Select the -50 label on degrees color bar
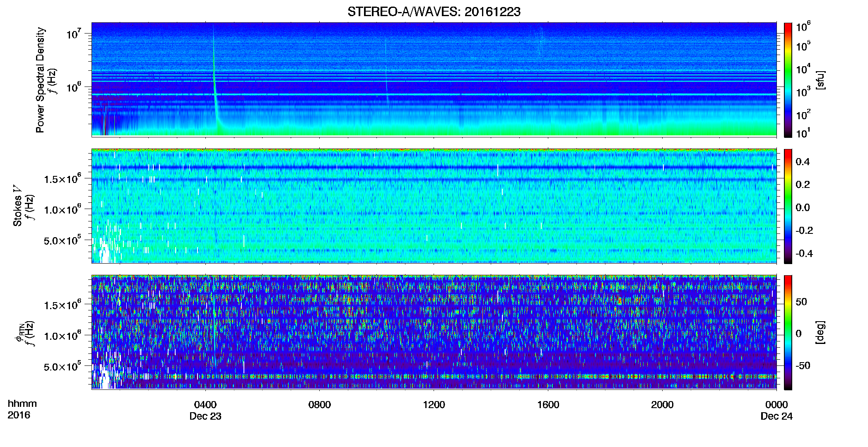This screenshot has height=447, width=868. coord(803,365)
